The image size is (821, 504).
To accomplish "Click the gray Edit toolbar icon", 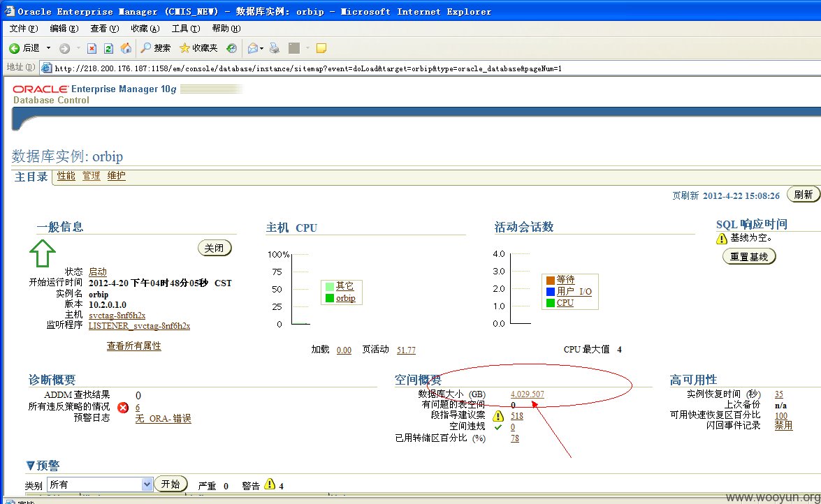I will pos(294,48).
